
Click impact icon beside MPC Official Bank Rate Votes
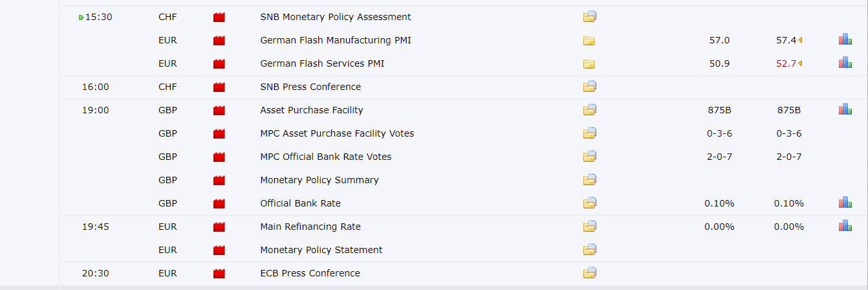coord(219,157)
